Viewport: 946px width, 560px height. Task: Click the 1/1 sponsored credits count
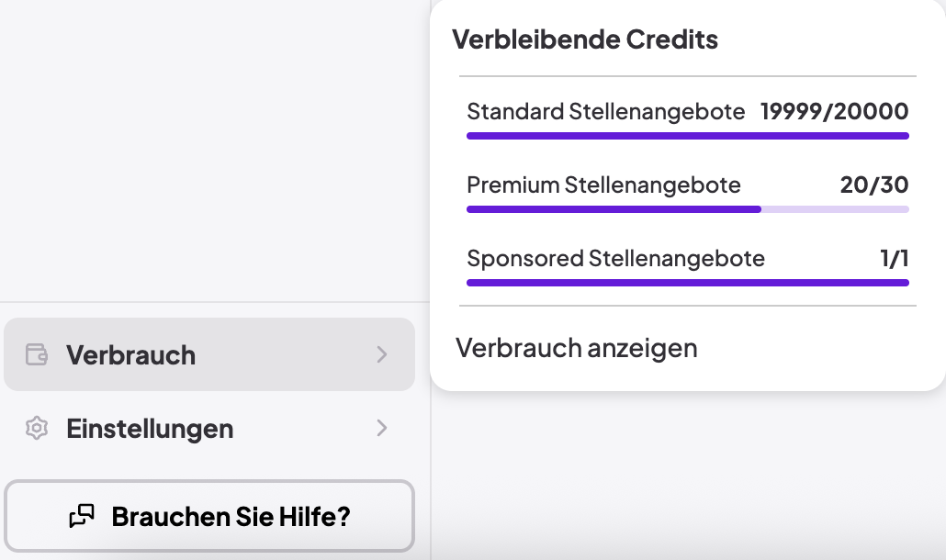894,259
